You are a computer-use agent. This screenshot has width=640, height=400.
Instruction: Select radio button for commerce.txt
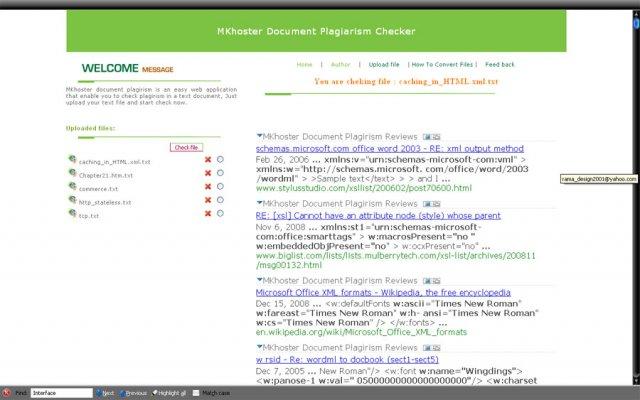click(220, 187)
